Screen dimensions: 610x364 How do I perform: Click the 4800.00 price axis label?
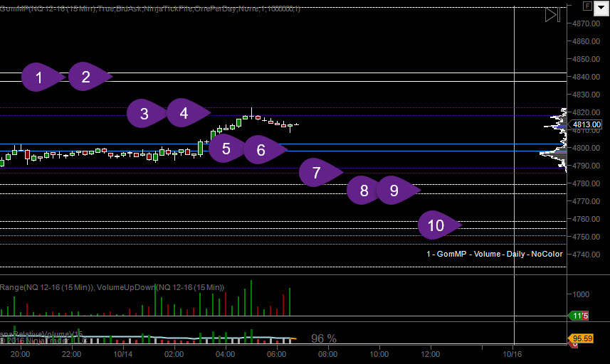pos(586,148)
